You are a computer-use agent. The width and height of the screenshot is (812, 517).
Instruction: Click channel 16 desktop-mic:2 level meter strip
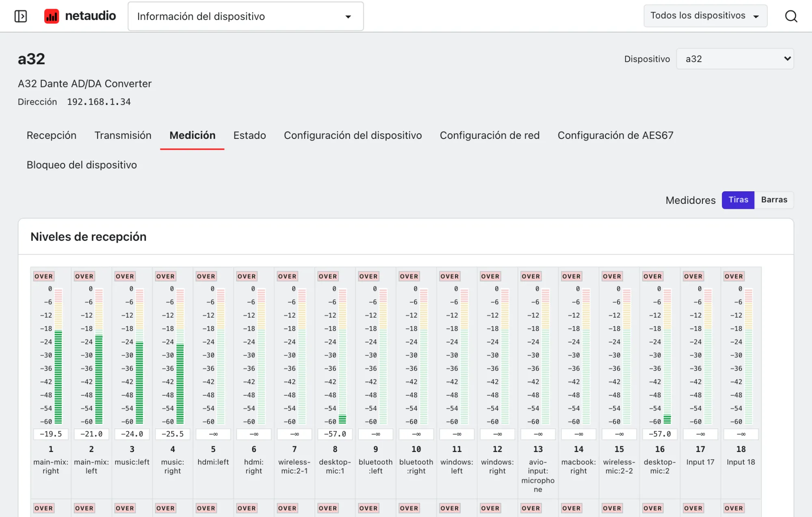click(667, 356)
